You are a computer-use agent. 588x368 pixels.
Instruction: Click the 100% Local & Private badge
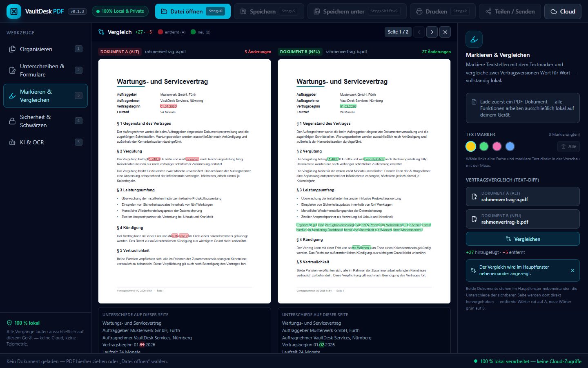(120, 11)
